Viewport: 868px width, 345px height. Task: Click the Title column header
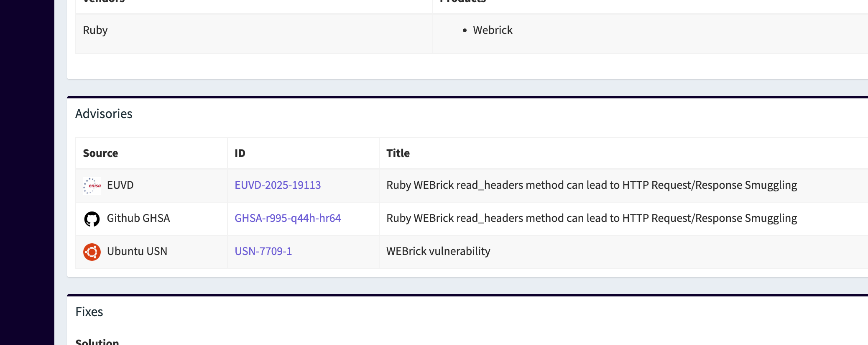398,153
